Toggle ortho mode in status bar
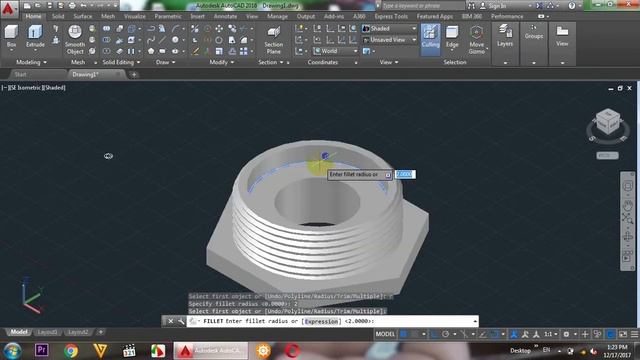Viewport: 640px width, 360px height. point(434,334)
